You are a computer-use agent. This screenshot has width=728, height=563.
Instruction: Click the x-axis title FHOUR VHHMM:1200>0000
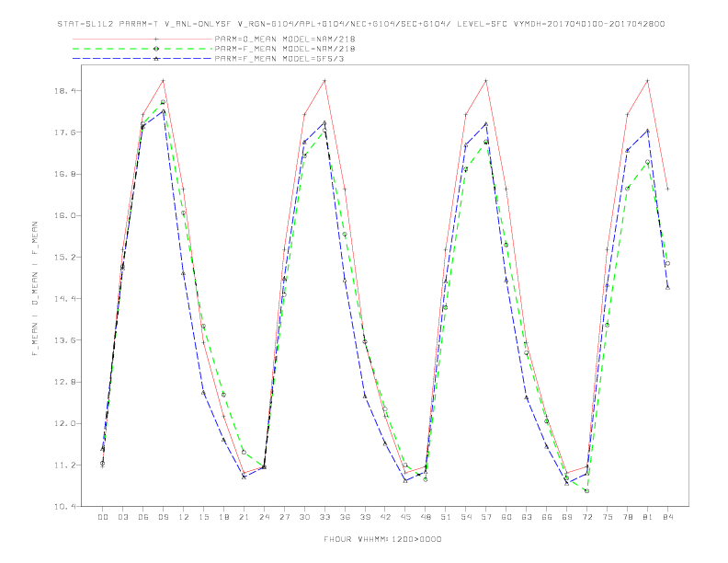(x=382, y=539)
